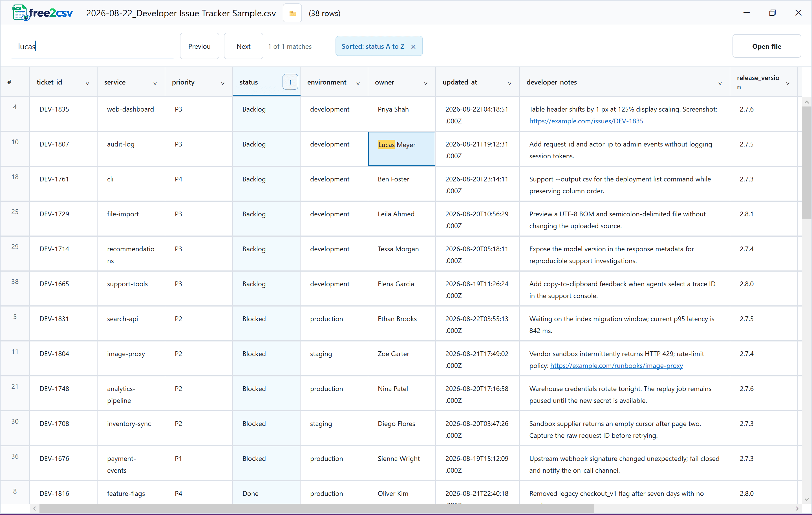Open the priority column dropdown
812x515 pixels.
click(x=222, y=84)
